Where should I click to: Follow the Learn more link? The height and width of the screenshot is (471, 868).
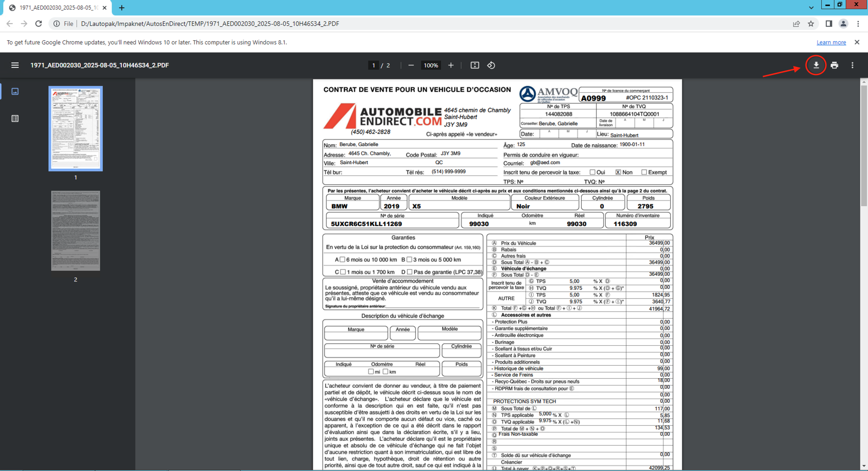click(831, 42)
